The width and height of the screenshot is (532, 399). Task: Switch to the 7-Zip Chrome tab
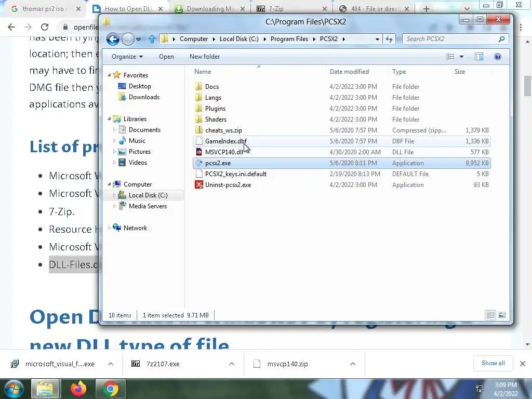[x=292, y=9]
